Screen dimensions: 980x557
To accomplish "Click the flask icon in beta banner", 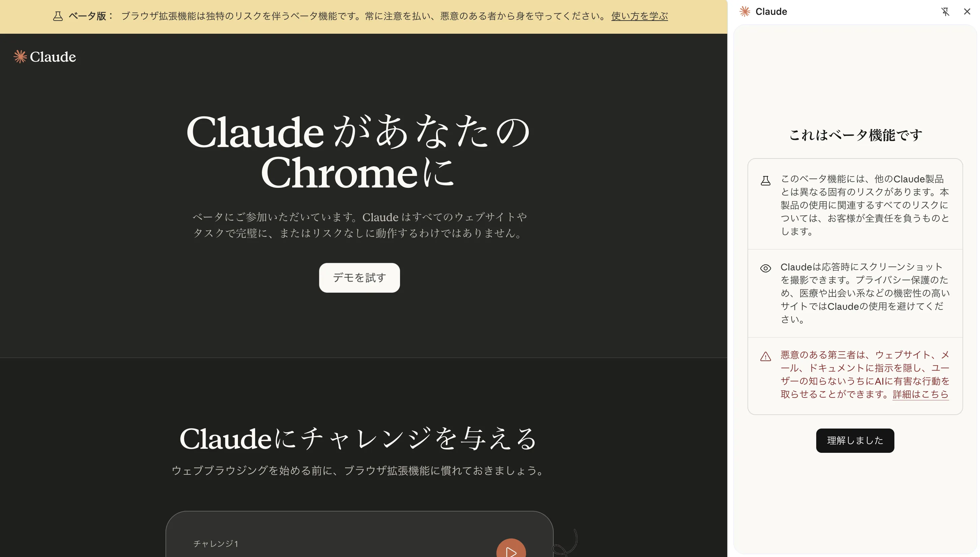I will (58, 16).
